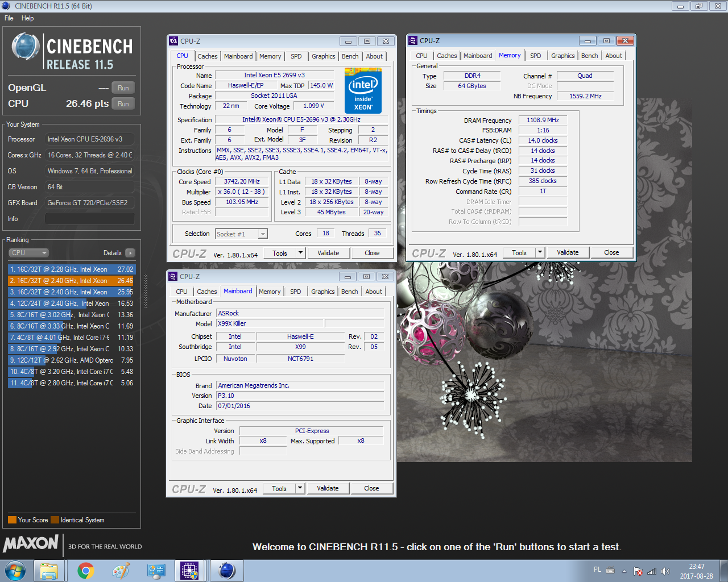Click Close in Memory window
This screenshot has width=728, height=582.
click(611, 252)
